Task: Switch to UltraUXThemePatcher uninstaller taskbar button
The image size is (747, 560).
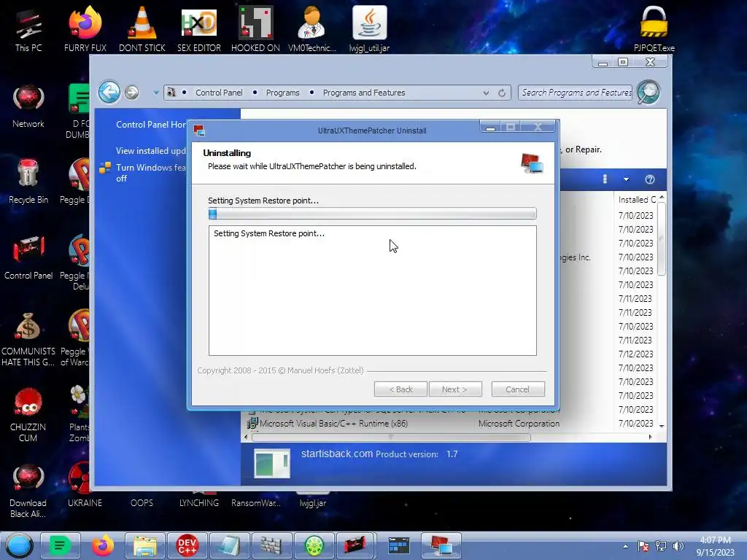Action: click(x=441, y=545)
